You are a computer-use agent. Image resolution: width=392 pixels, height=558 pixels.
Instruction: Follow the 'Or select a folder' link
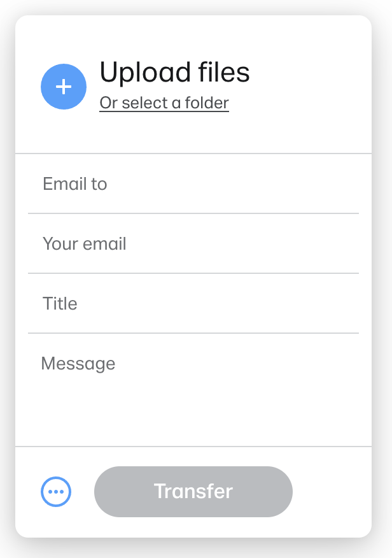tap(164, 103)
